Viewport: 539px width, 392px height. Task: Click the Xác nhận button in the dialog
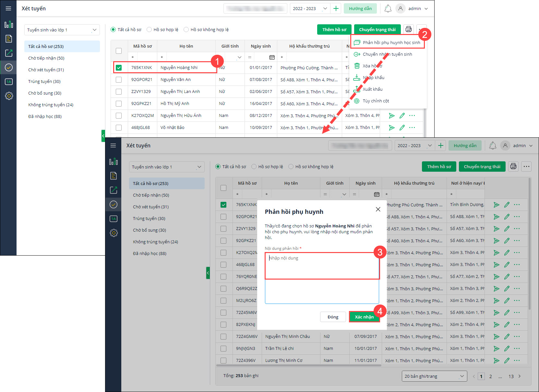364,317
